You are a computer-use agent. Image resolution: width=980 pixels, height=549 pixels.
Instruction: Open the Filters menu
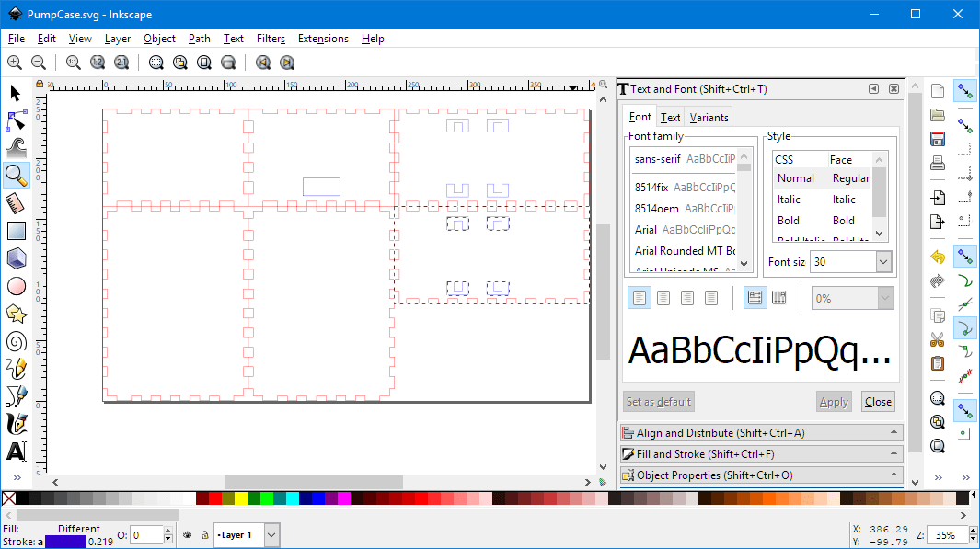(271, 39)
